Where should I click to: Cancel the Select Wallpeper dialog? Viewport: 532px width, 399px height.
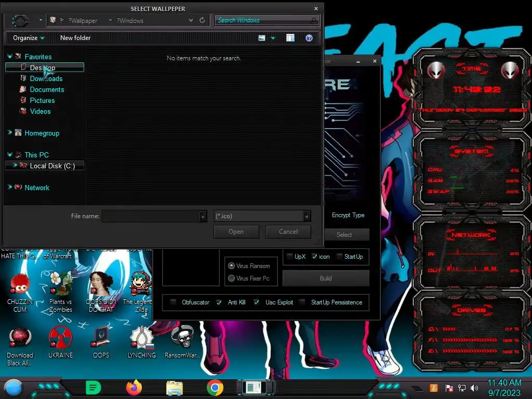point(288,232)
